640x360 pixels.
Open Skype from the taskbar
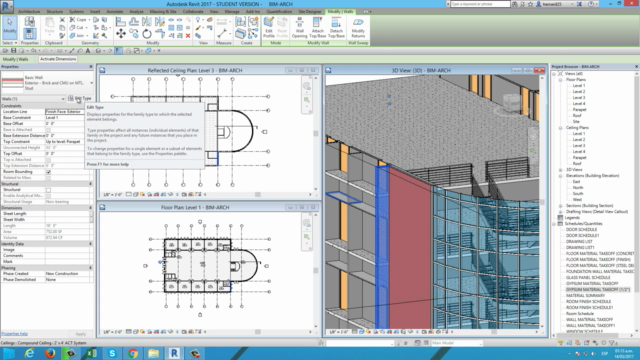[112, 353]
